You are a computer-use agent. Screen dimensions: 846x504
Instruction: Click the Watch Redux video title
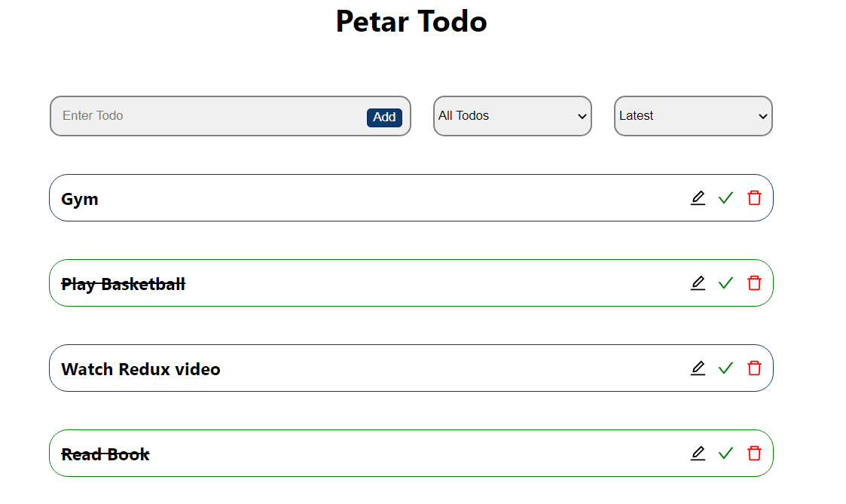[x=141, y=369]
